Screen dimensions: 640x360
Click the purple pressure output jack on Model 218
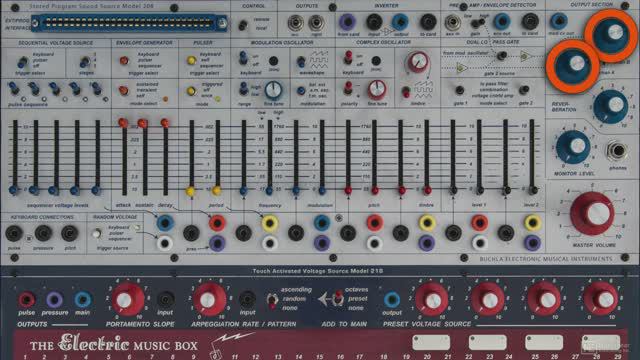[x=54, y=300]
